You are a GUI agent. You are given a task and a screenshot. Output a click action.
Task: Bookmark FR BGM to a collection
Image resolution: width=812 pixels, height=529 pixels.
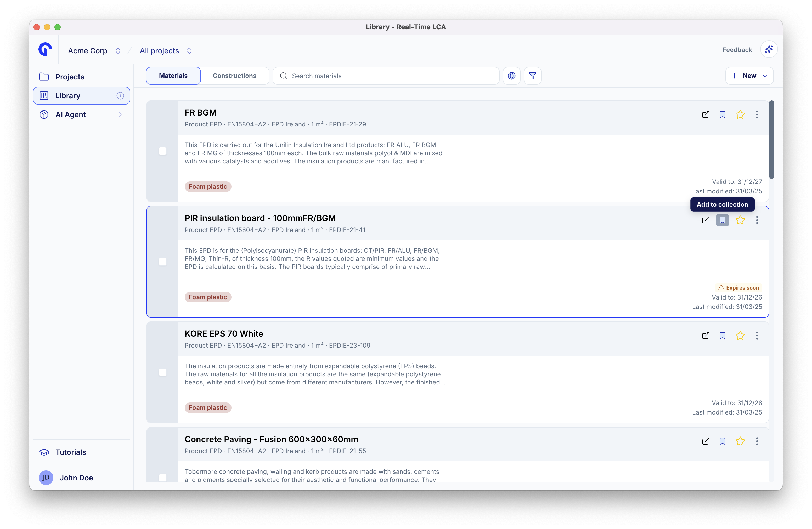(722, 114)
